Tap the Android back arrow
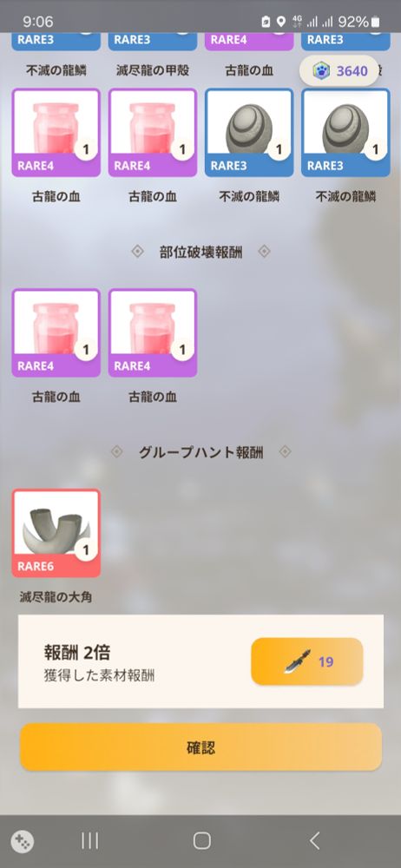Image resolution: width=401 pixels, height=868 pixels. [314, 841]
